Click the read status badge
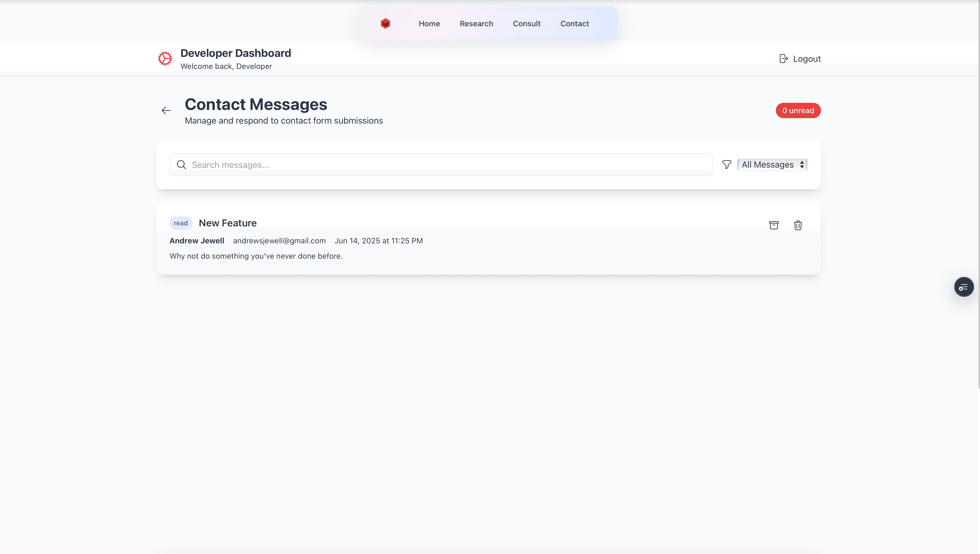 181,223
